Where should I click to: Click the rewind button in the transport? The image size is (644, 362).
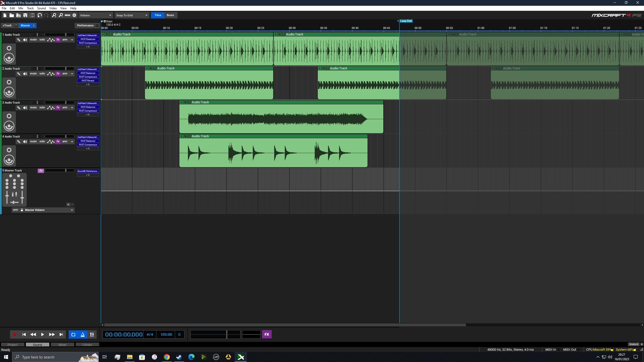(x=33, y=335)
